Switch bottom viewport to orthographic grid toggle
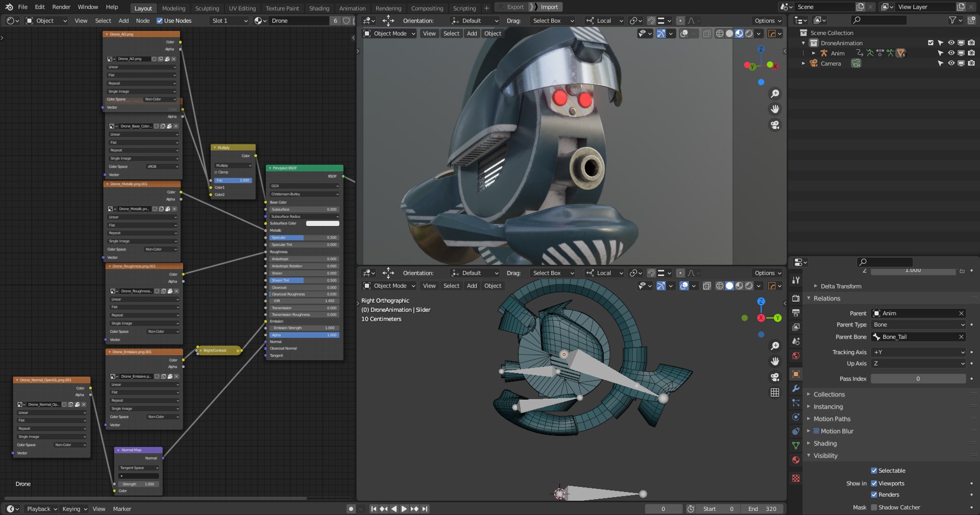Screen dimensions: 980x515 tap(775, 393)
